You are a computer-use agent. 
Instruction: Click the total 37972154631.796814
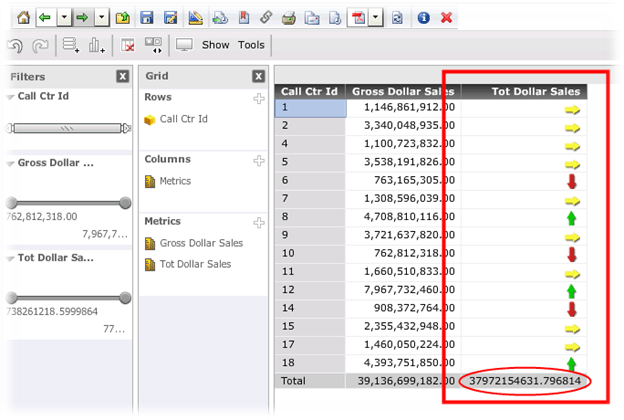pyautogui.click(x=525, y=381)
